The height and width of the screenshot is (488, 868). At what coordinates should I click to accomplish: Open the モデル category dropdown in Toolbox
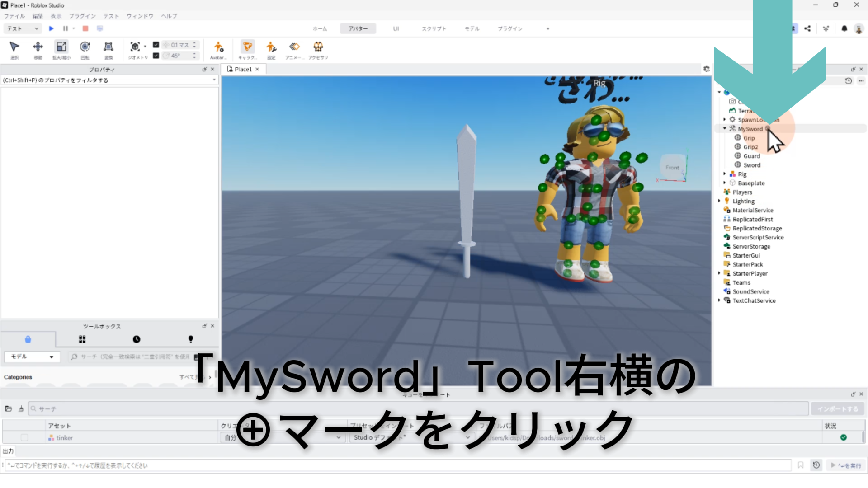click(x=32, y=357)
